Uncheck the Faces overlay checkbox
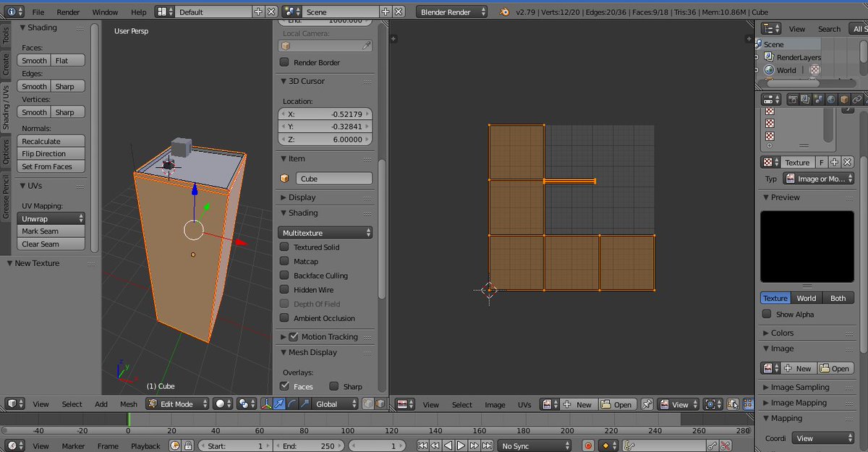This screenshot has width=868, height=452. click(x=284, y=386)
